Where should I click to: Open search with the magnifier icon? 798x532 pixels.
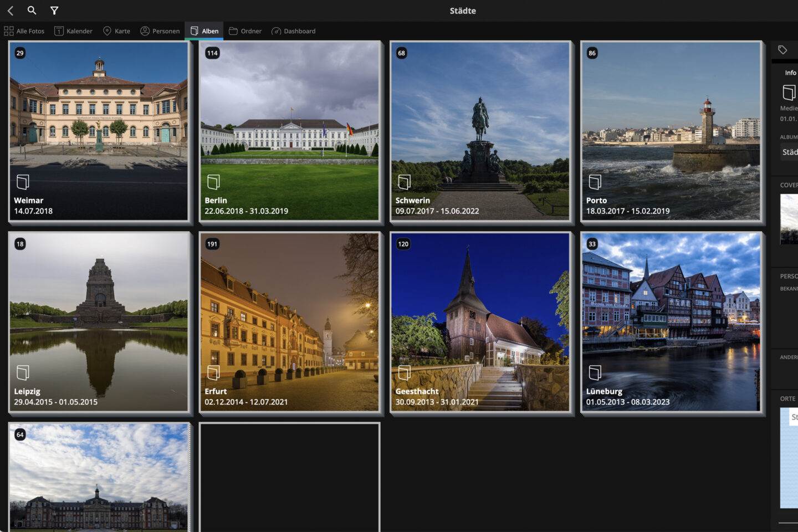[32, 10]
